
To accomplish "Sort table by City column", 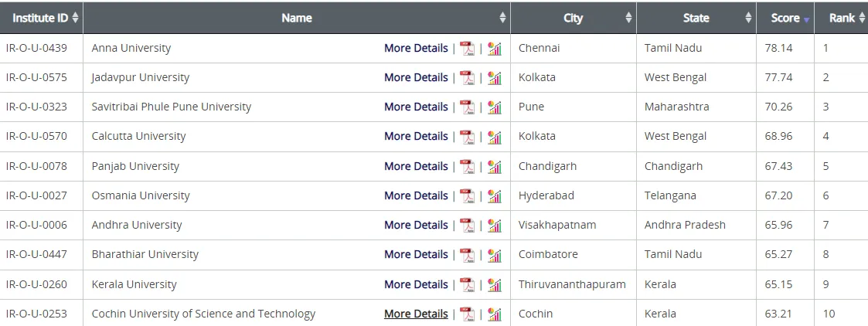I will coord(574,18).
